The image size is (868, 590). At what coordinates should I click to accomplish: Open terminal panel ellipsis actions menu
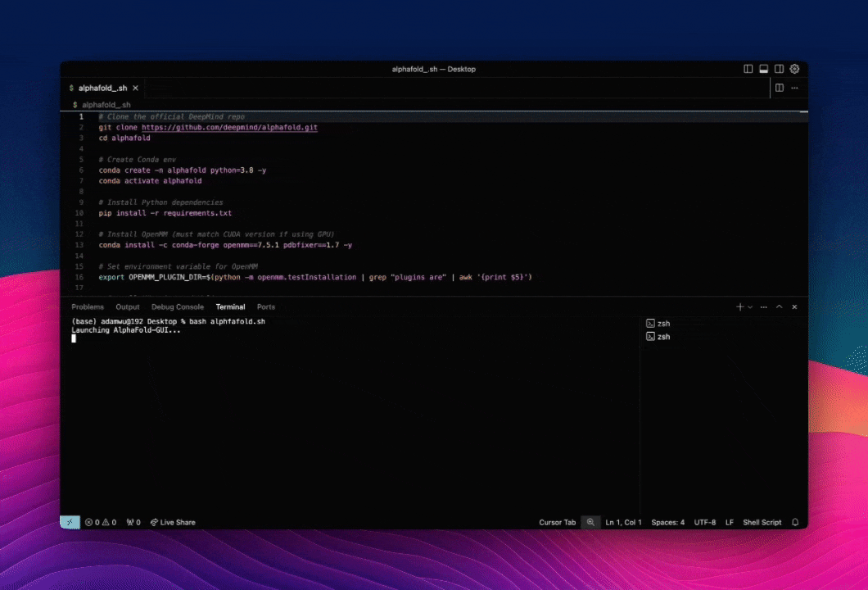[x=764, y=306]
